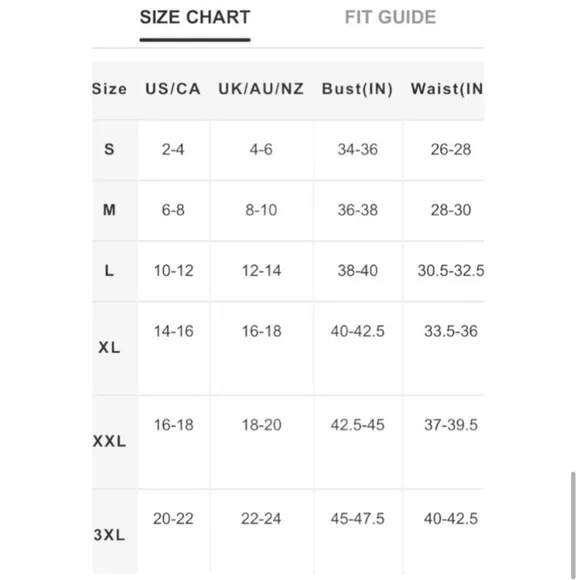
Task: Select the SIZE CHART tab
Action: click(x=195, y=17)
